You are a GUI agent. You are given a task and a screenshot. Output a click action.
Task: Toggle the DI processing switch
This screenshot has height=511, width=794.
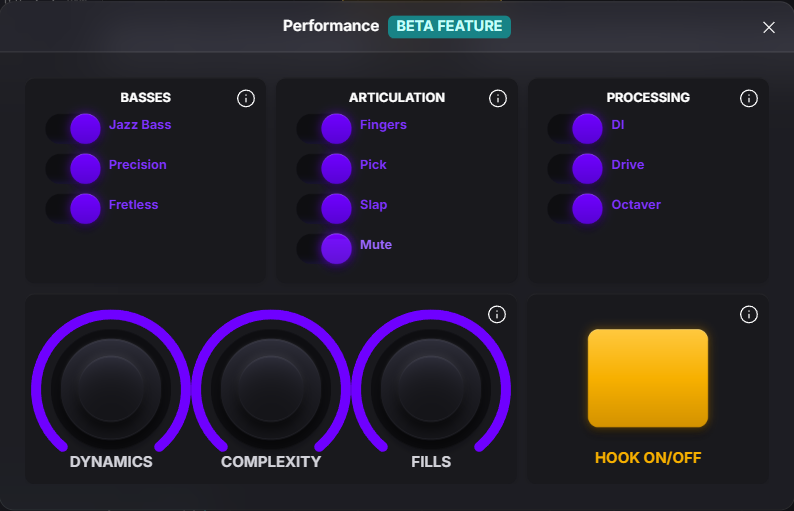click(x=576, y=128)
